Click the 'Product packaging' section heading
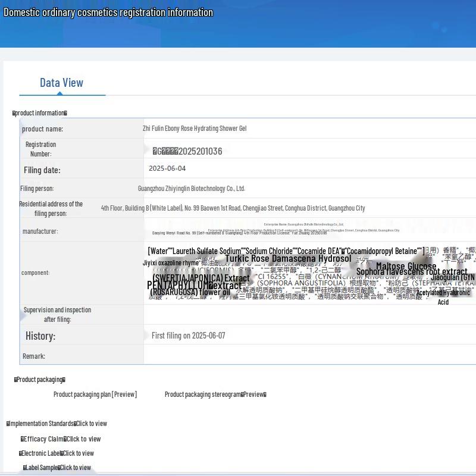The image size is (476, 476). pos(40,380)
